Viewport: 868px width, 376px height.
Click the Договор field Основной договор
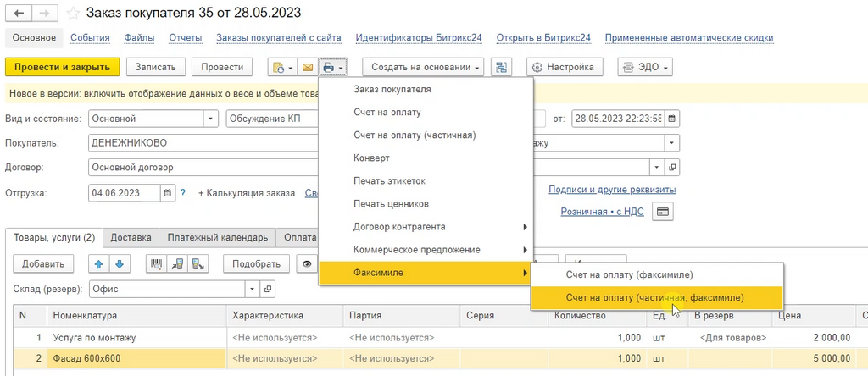coord(203,167)
